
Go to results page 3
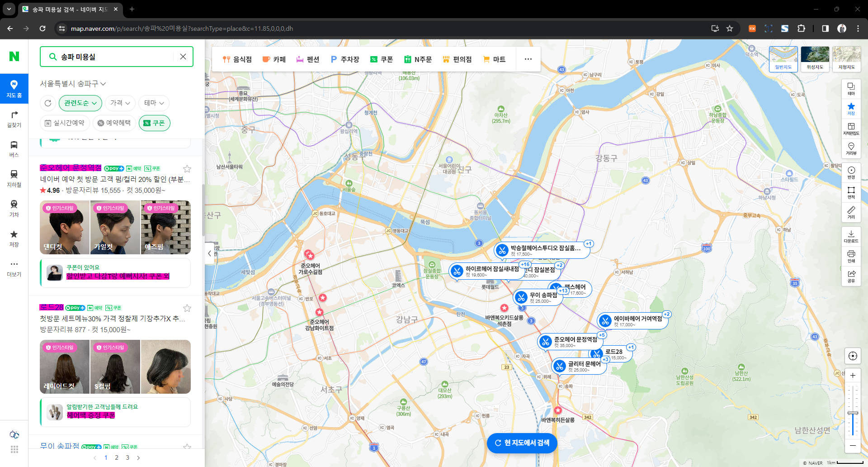tap(127, 458)
